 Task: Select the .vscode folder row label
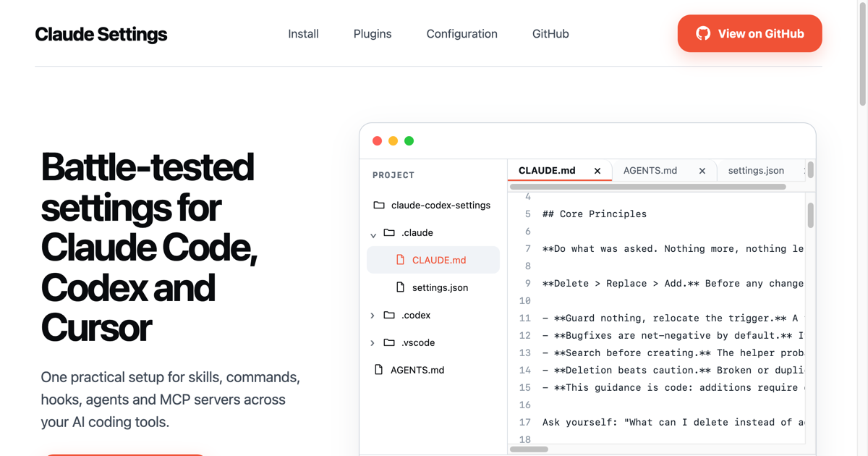[418, 342]
